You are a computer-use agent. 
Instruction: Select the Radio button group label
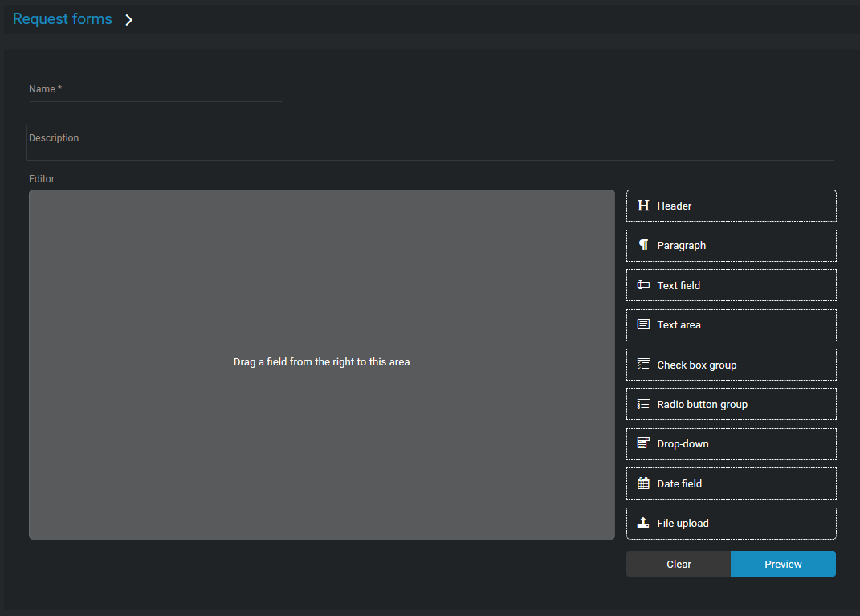point(702,405)
